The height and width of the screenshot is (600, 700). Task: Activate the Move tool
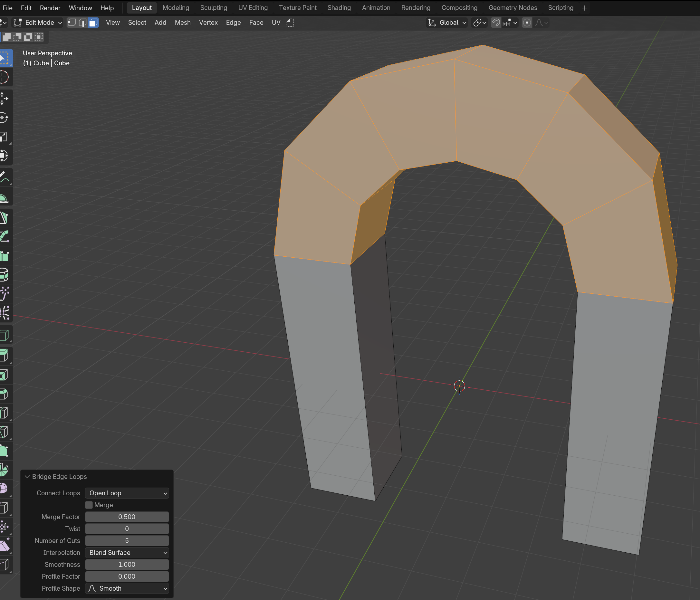4,99
